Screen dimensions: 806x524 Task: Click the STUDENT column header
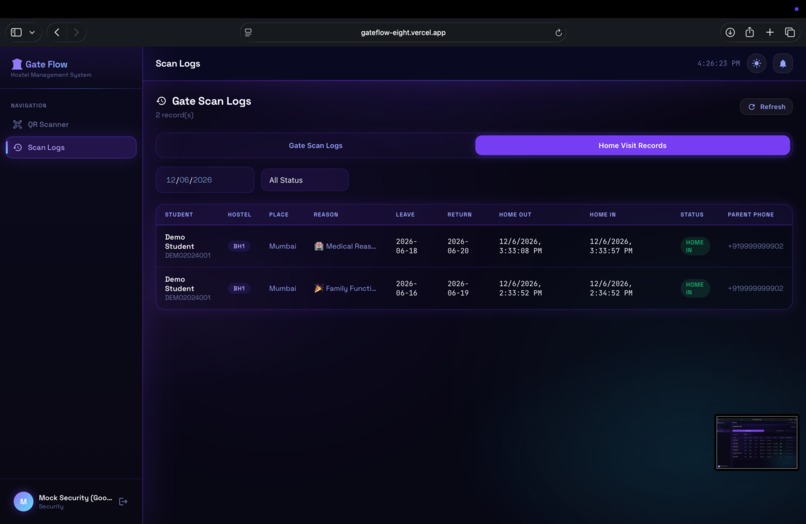point(179,214)
